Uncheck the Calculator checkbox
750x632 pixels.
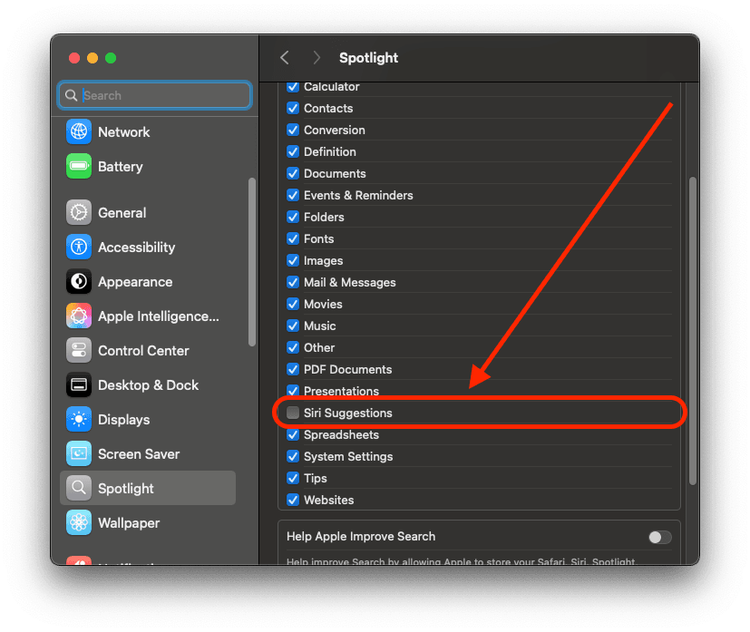pyautogui.click(x=293, y=87)
